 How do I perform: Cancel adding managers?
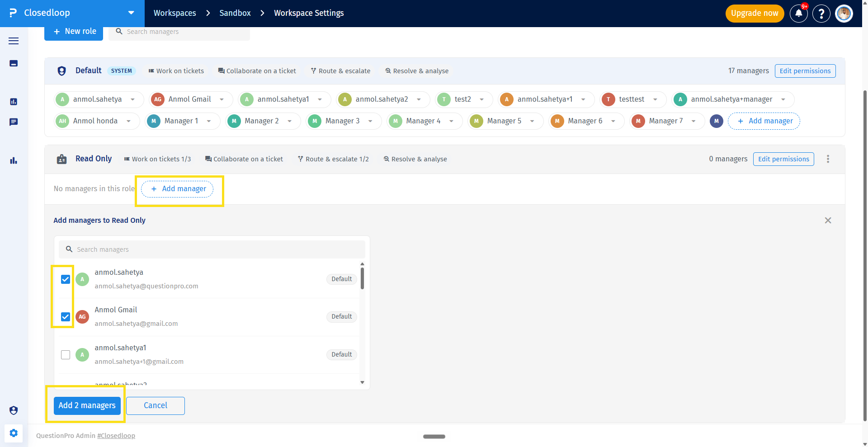pos(156,406)
